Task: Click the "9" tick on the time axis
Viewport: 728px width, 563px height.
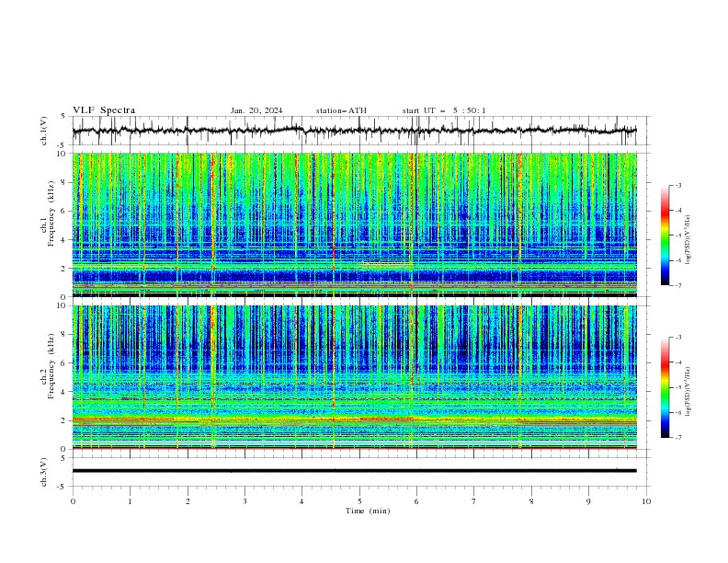Action: [588, 501]
